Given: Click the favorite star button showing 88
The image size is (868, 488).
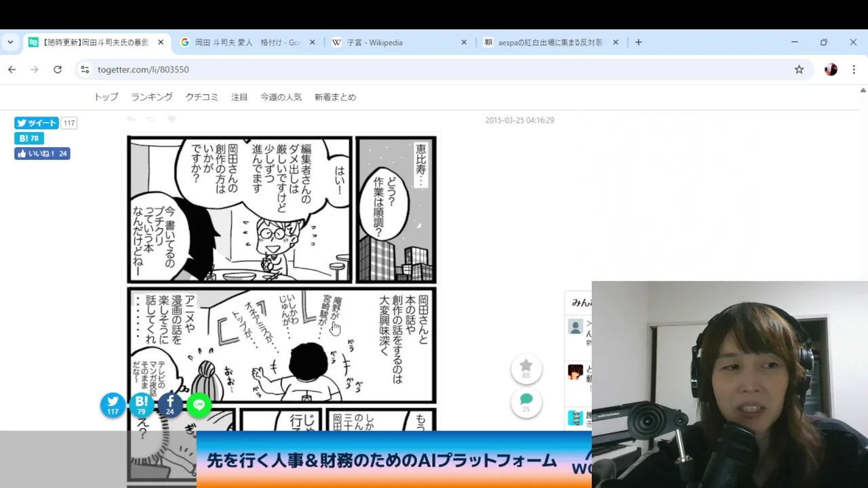Looking at the screenshot, I should [526, 369].
